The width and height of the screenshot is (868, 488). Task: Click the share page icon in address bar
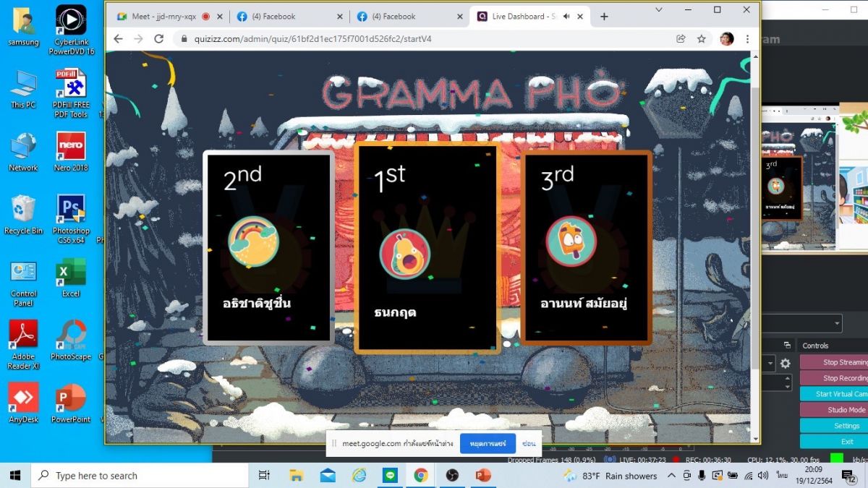point(681,39)
